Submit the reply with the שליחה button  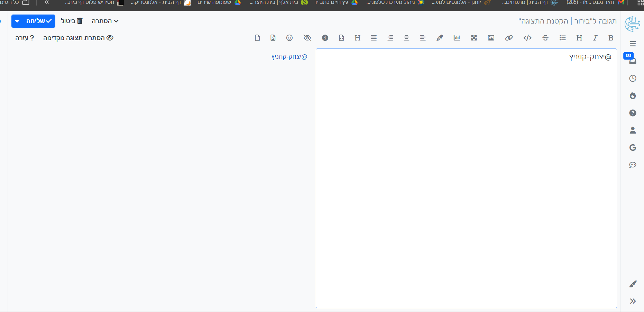pos(39,21)
